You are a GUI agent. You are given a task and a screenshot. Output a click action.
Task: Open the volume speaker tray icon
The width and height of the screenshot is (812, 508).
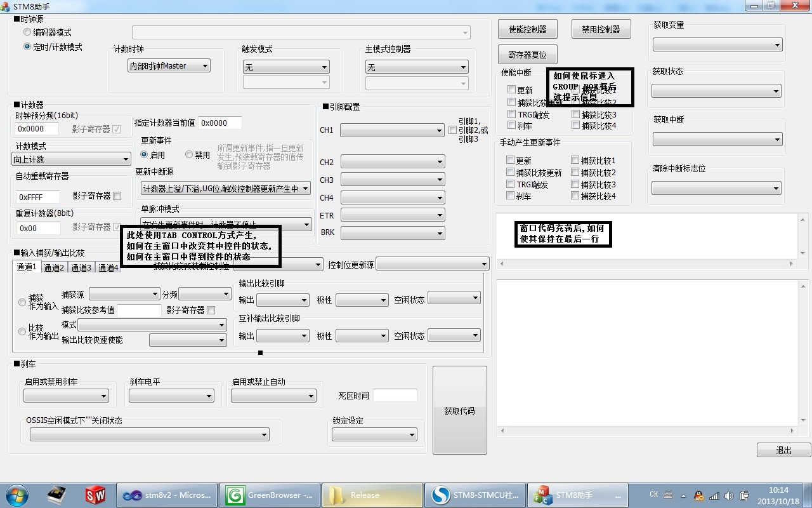[729, 495]
